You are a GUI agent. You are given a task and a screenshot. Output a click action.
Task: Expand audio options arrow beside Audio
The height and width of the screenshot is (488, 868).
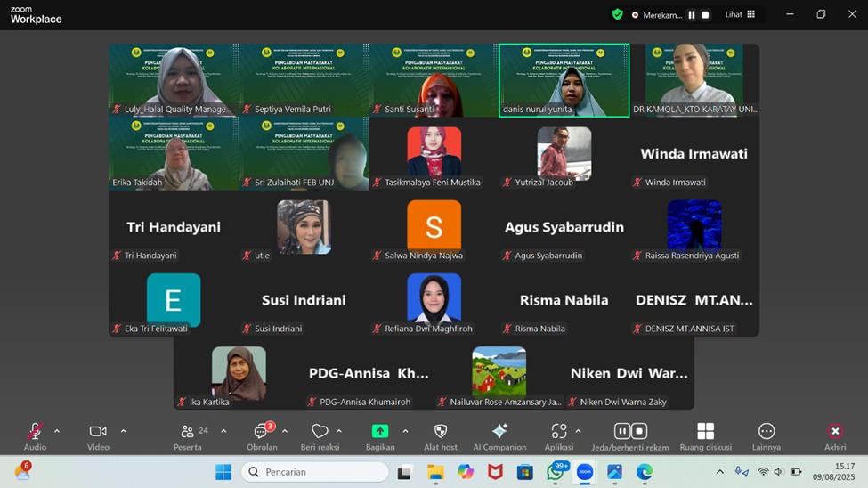(x=57, y=432)
